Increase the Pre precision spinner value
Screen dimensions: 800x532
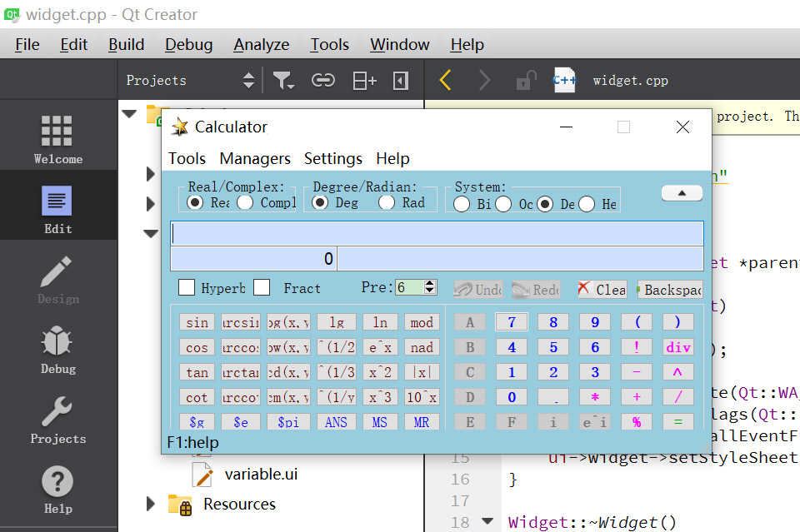(430, 283)
